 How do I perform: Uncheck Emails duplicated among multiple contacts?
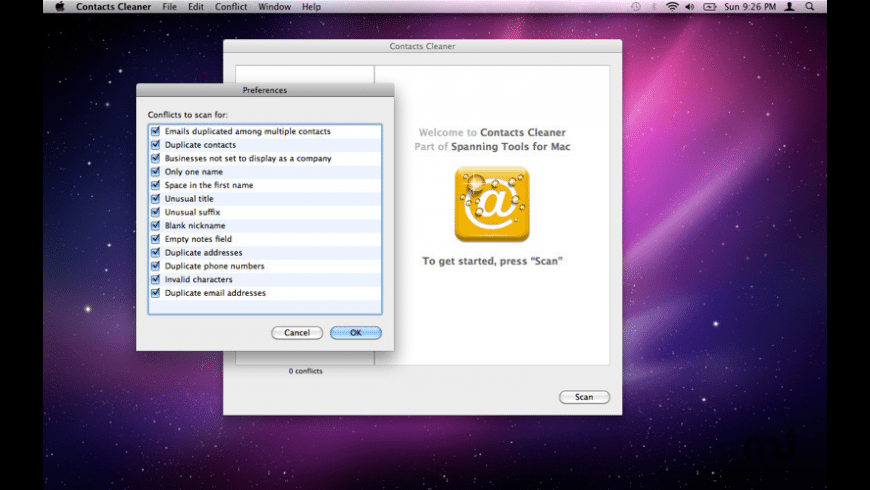(155, 131)
